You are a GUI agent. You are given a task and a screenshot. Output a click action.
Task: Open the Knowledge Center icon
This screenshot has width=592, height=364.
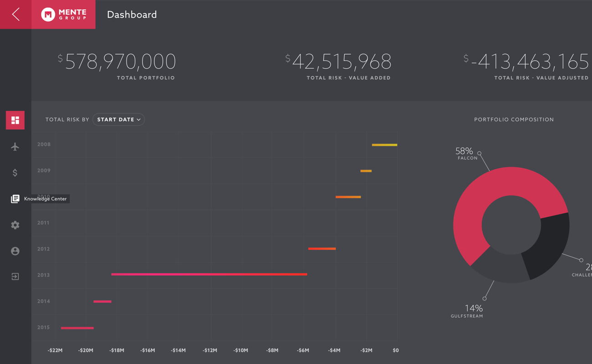[15, 199]
